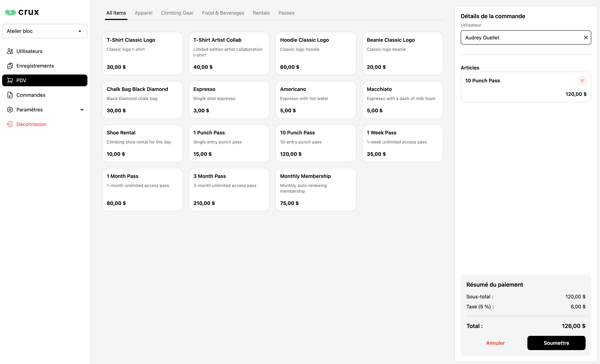
Task: Click the Utilisateurs users icon
Action: coord(10,51)
